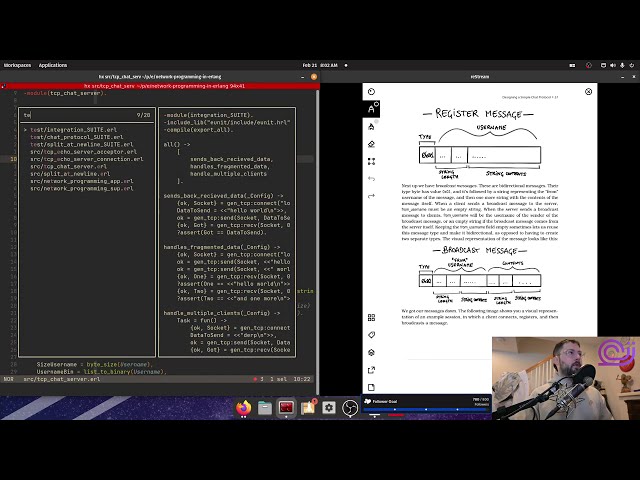Open the page overview grid icon
Screen dimensions: 640x480
371,318
